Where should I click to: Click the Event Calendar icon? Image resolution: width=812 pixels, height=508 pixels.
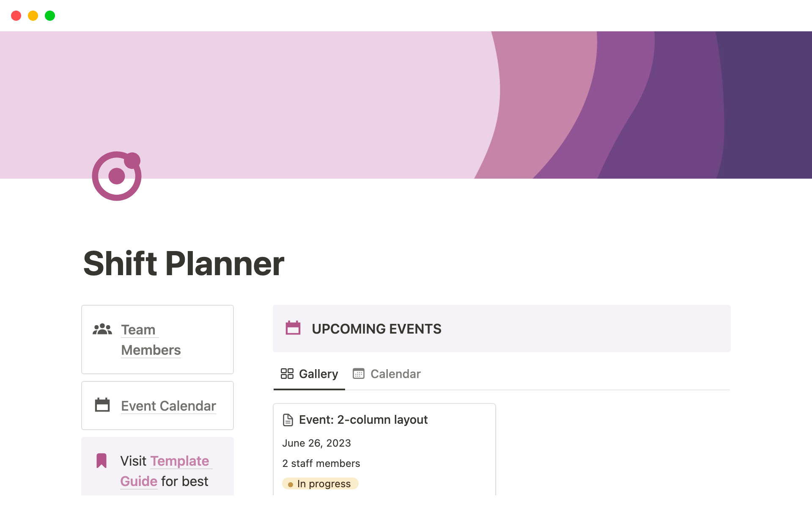tap(102, 404)
